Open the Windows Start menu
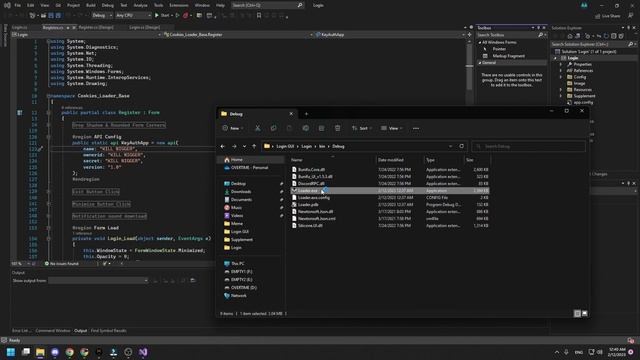 point(11,352)
